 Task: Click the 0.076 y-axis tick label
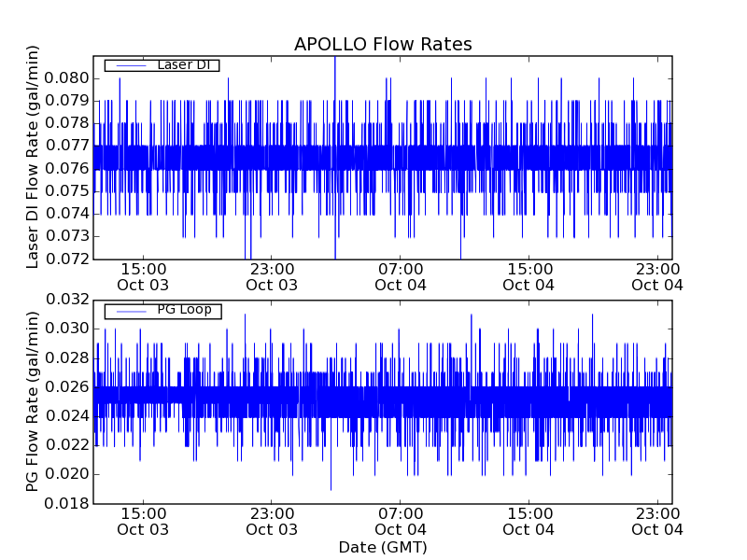tap(66, 169)
